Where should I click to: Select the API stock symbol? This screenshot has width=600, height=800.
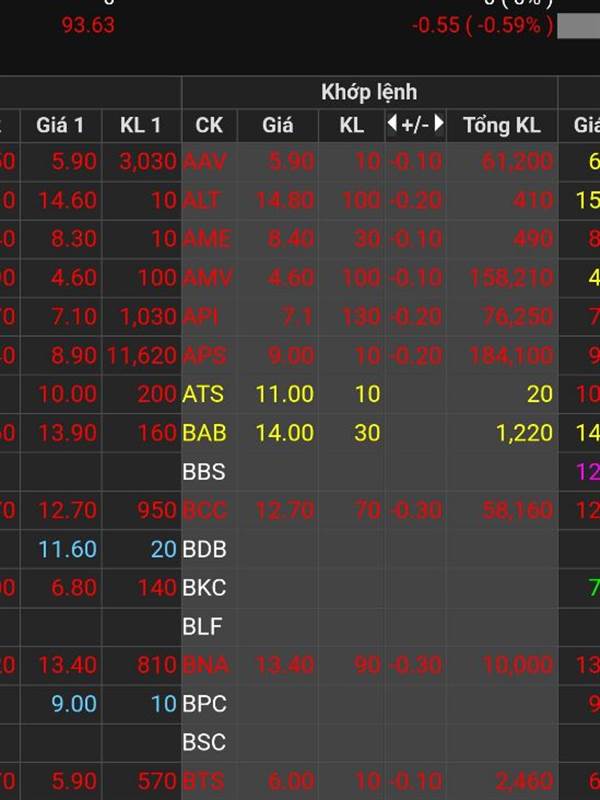coord(201,317)
